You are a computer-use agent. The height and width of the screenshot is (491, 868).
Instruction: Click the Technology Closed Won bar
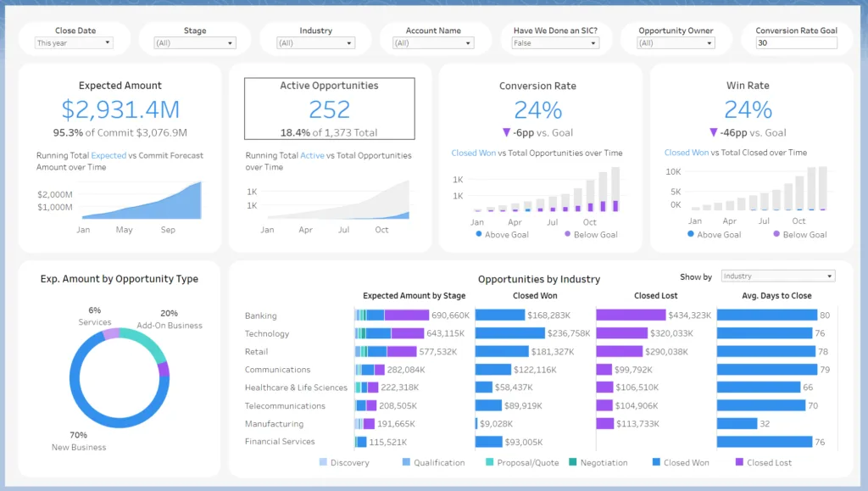(x=510, y=333)
